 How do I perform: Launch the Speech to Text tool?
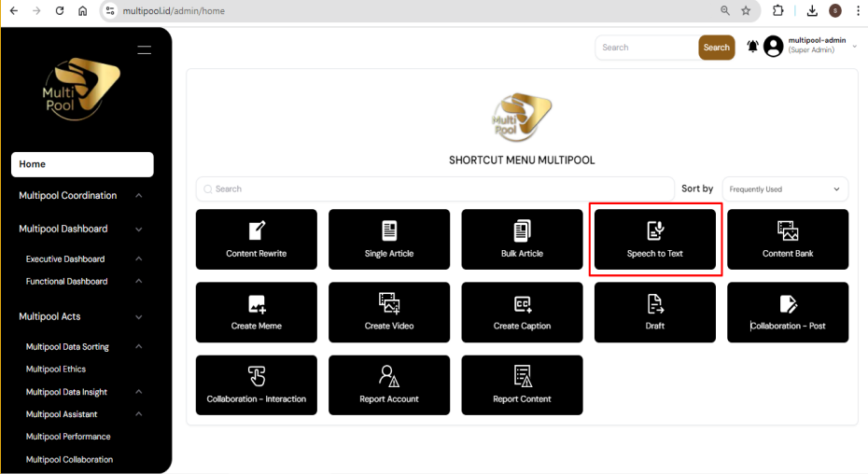655,239
